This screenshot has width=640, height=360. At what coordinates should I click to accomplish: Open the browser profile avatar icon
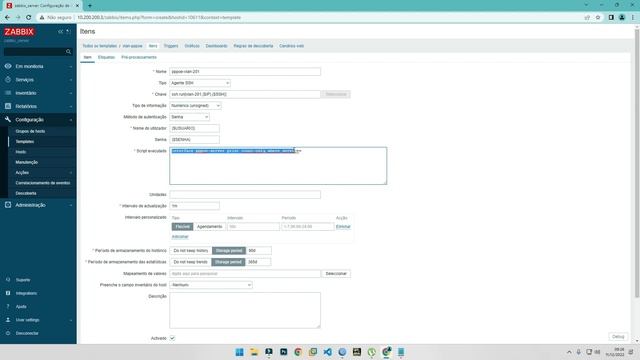click(622, 18)
